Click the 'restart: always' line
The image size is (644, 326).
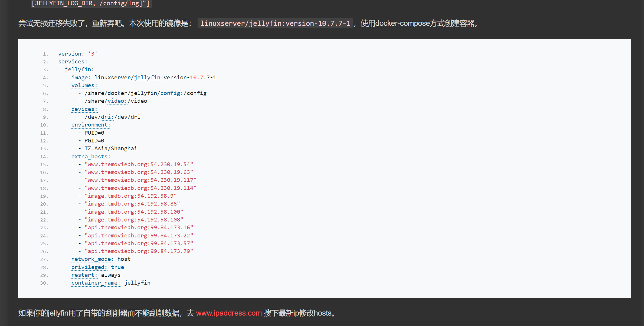[x=96, y=275]
